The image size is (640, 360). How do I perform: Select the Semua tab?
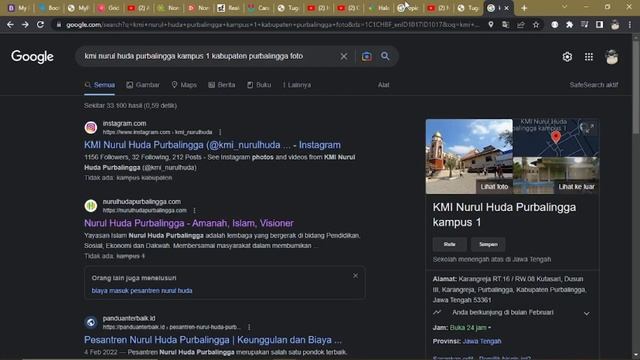(x=100, y=85)
